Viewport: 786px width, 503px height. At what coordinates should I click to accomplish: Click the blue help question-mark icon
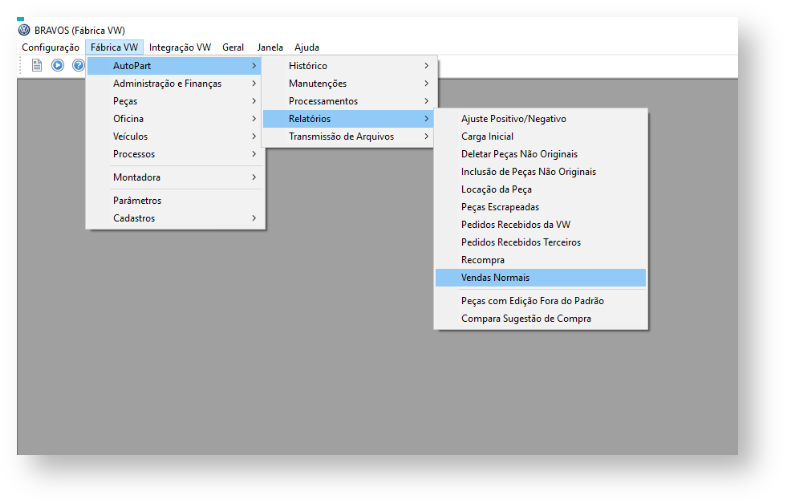(x=78, y=65)
